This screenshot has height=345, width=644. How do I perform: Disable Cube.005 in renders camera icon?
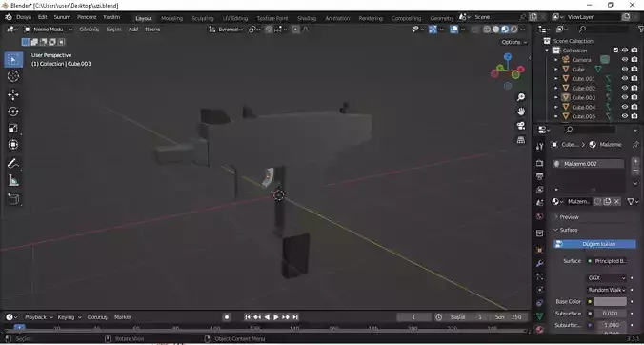tap(634, 116)
